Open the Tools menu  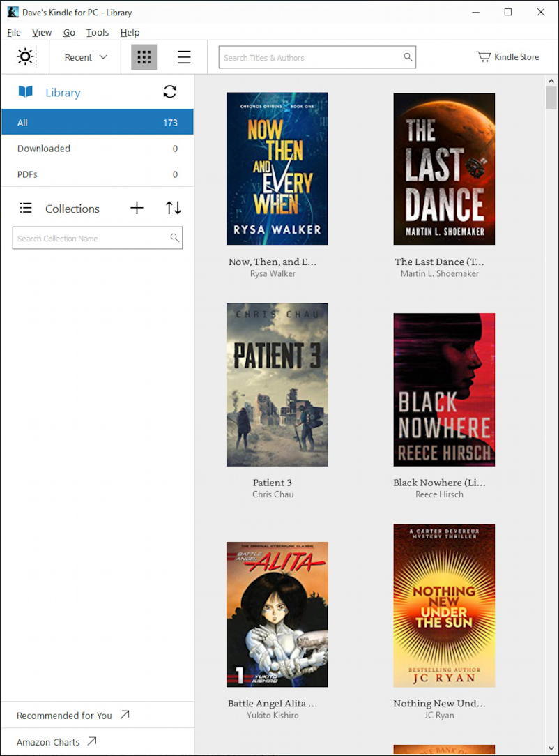(98, 32)
